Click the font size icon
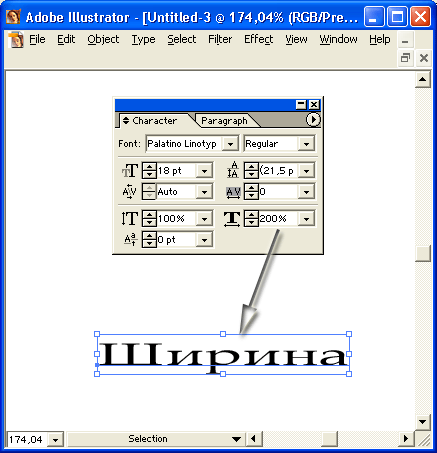This screenshot has height=453, width=437. pyautogui.click(x=130, y=171)
